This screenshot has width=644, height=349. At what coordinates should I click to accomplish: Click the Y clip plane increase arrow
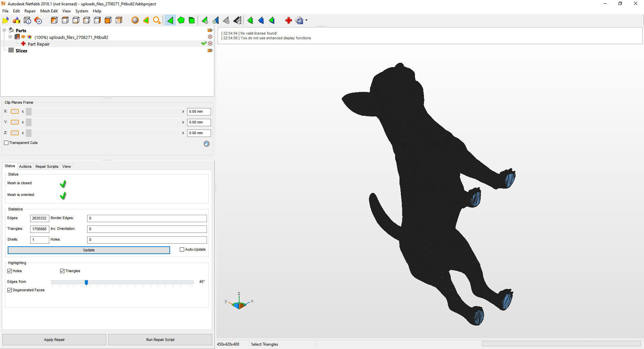coord(183,122)
